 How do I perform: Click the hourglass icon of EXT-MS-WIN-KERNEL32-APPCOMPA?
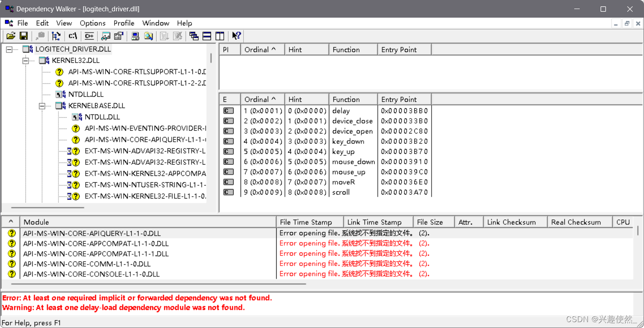[x=70, y=174]
